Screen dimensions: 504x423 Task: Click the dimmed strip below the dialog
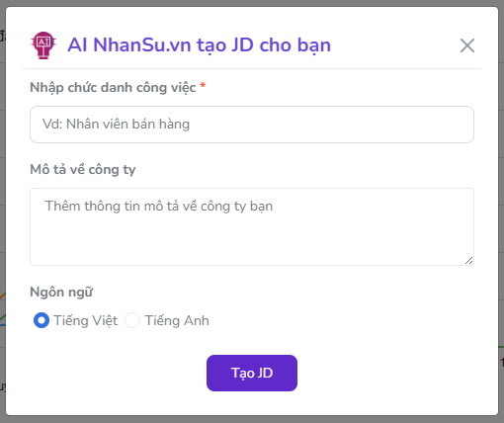(x=252, y=419)
